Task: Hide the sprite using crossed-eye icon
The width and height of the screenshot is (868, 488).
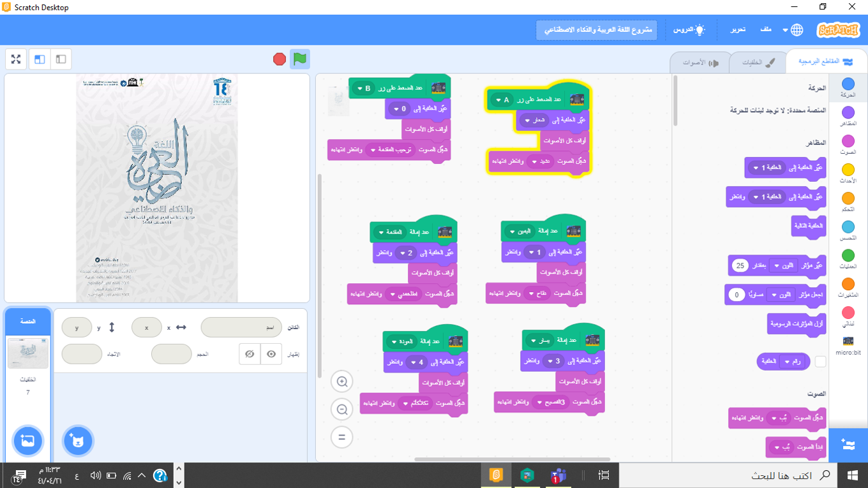Action: (250, 354)
